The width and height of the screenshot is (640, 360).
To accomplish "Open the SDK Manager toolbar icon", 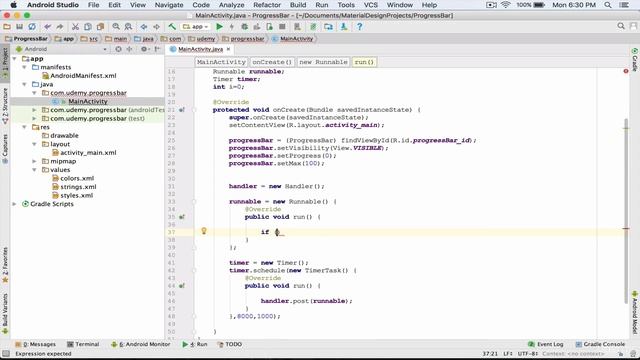I will [344, 27].
